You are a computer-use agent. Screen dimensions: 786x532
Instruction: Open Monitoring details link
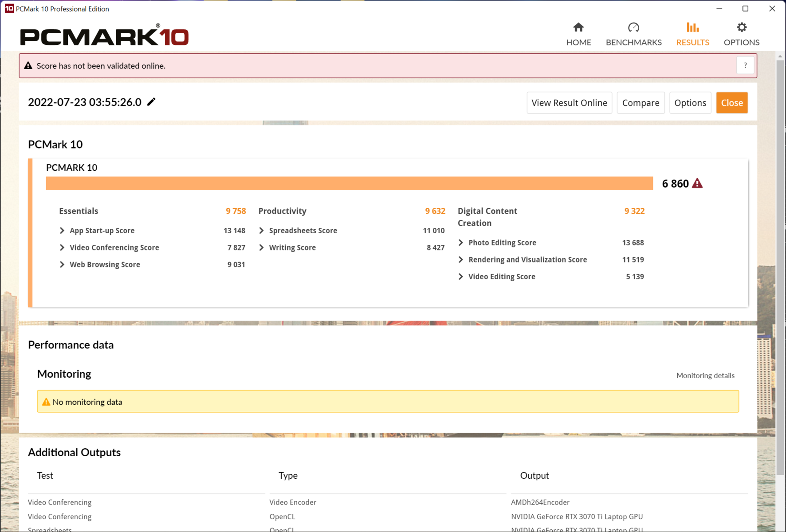click(x=705, y=376)
